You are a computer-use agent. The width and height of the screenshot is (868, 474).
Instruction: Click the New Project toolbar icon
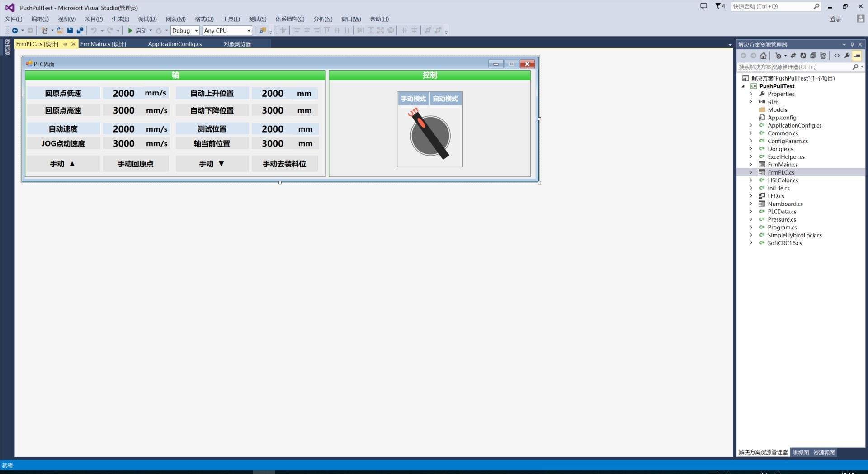tap(44, 31)
